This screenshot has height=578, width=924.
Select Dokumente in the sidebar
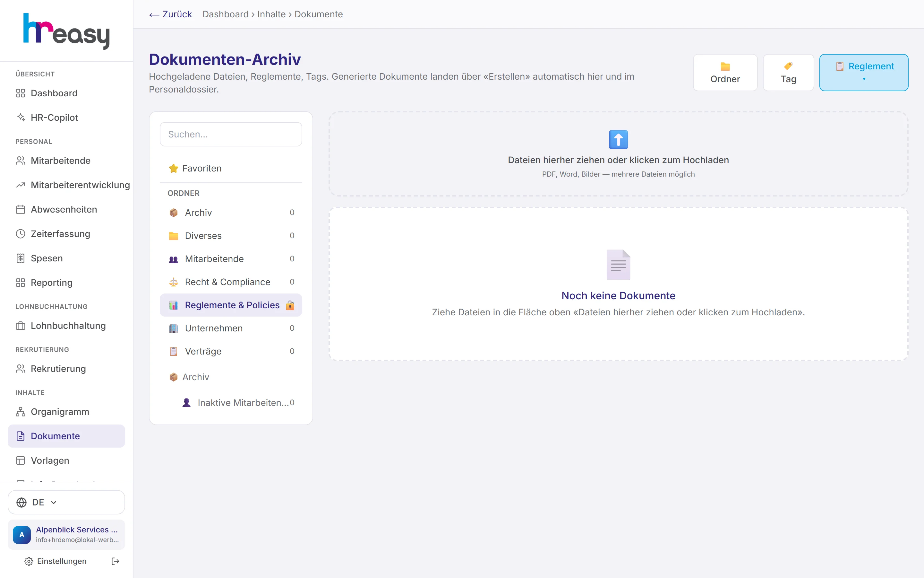tap(66, 436)
